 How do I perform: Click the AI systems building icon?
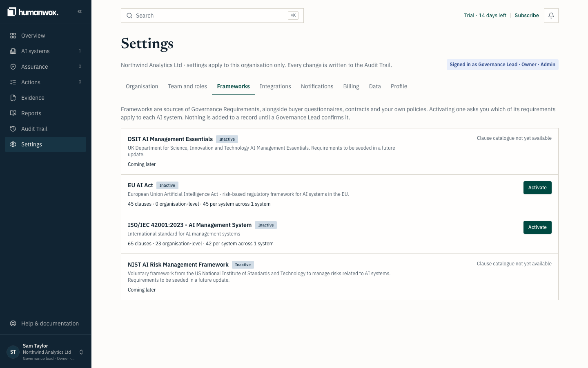[x=13, y=51]
